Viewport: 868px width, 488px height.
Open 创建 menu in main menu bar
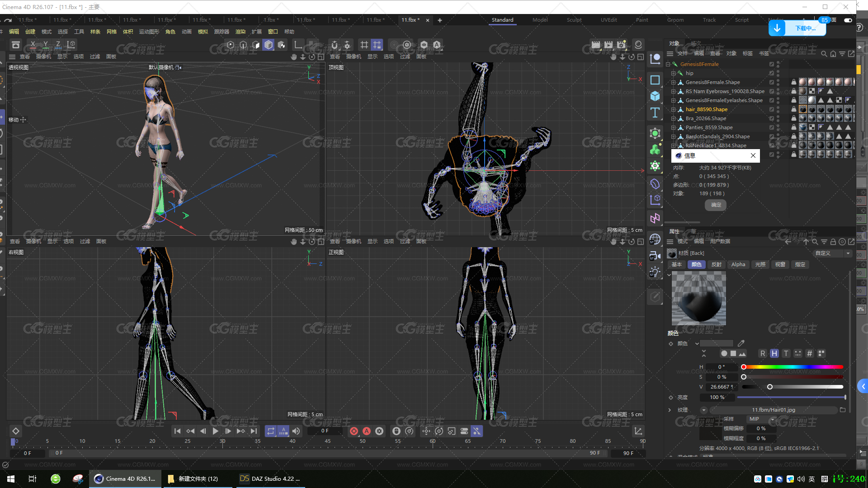[x=30, y=32]
